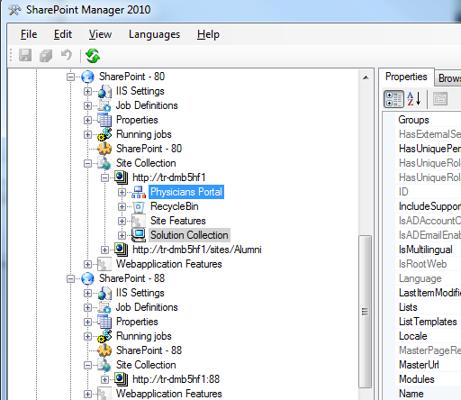Open the Help menu
The height and width of the screenshot is (400, 461).
click(x=208, y=34)
